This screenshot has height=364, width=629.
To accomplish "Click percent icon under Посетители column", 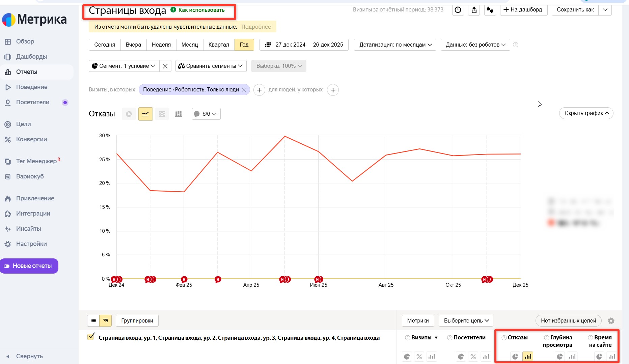I will click(x=473, y=357).
